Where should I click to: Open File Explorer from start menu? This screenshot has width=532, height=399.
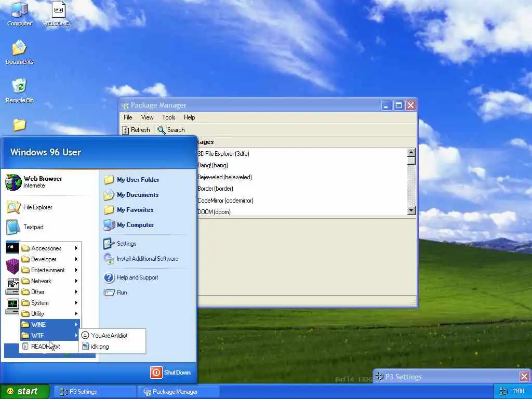click(49, 207)
